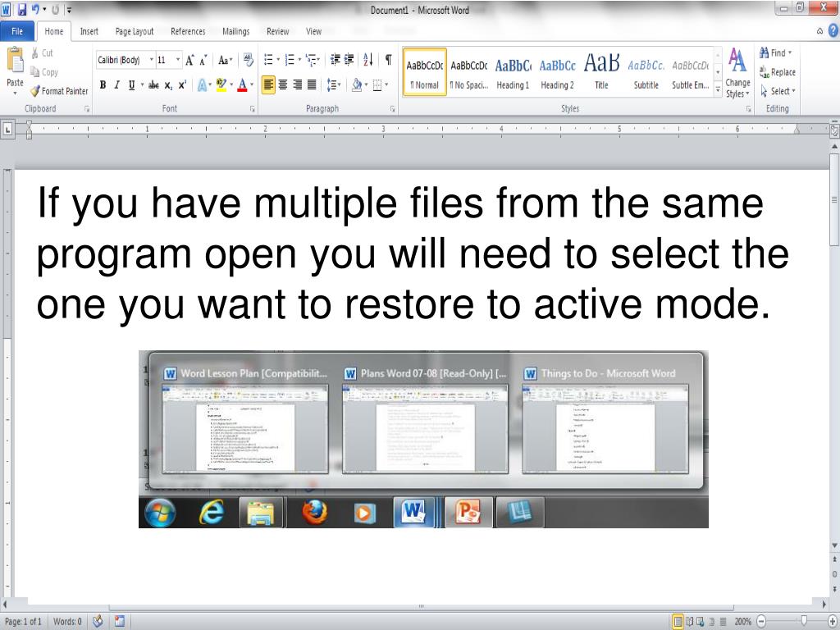840x630 pixels.
Task: Switch to the Page Layout tab
Action: click(135, 31)
